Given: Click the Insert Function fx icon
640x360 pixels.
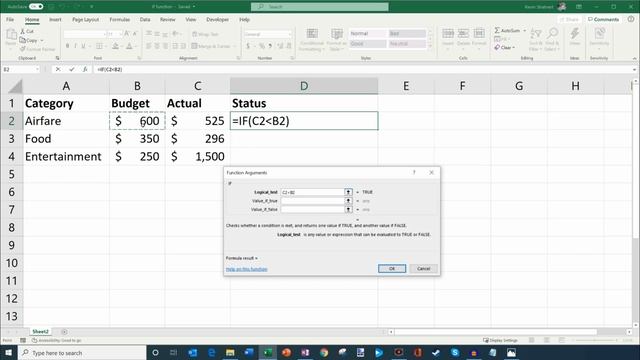Looking at the screenshot, I should (85, 69).
